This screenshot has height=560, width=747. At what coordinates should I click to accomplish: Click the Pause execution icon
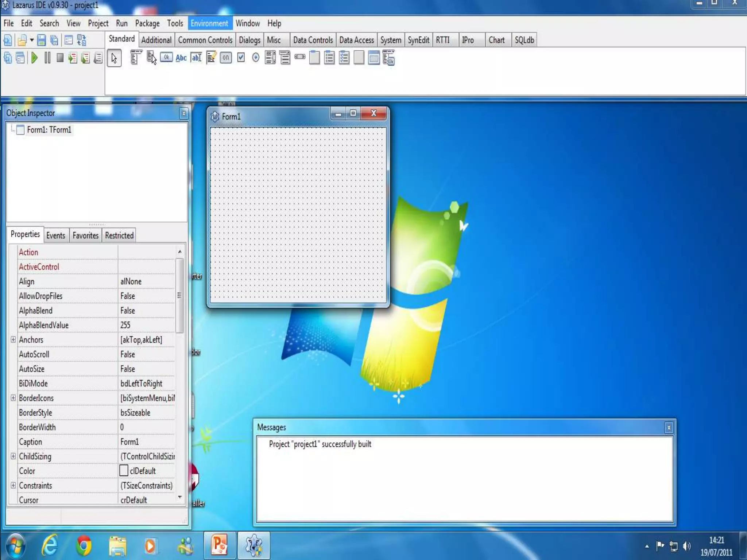coord(47,58)
